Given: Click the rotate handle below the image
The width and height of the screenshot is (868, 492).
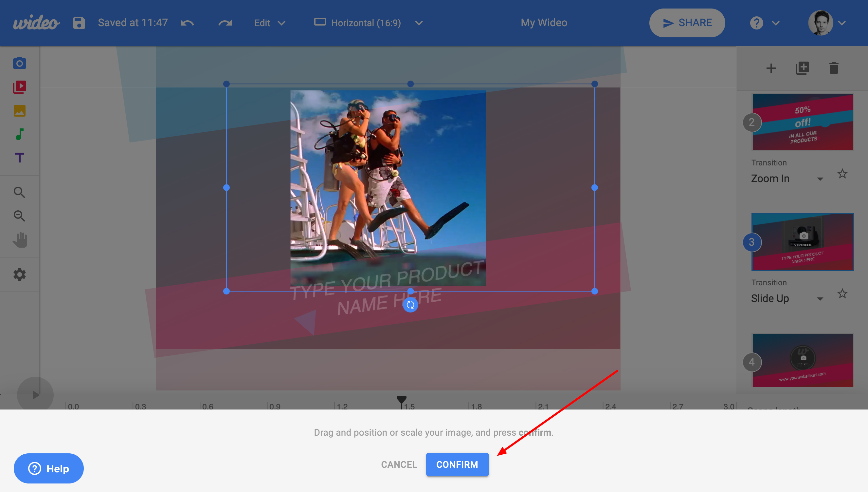Looking at the screenshot, I should [410, 305].
